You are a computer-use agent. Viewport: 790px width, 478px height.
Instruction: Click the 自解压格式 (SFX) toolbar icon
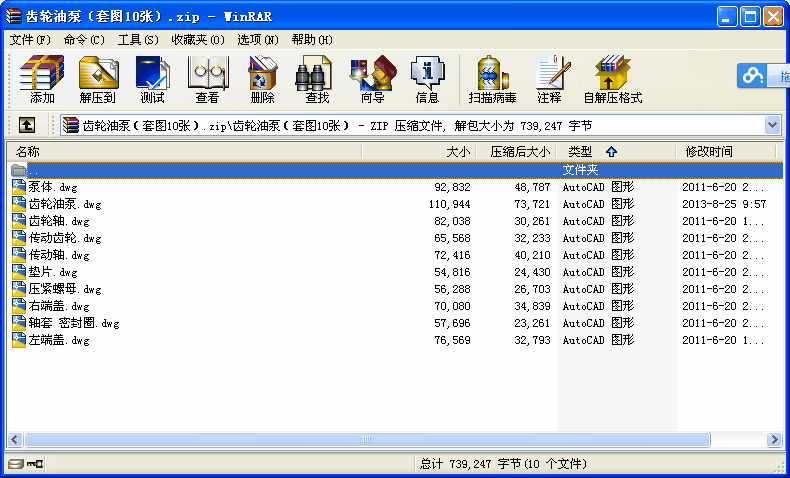tap(612, 73)
